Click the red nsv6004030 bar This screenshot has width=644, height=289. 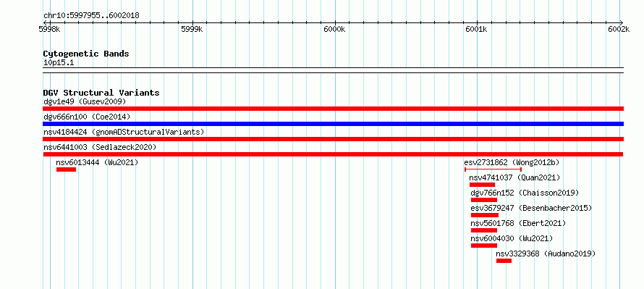pyautogui.click(x=484, y=246)
